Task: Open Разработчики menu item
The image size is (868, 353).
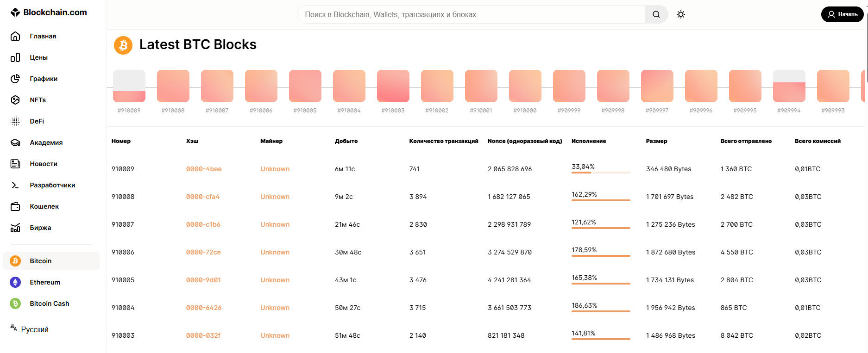Action: pyautogui.click(x=52, y=185)
